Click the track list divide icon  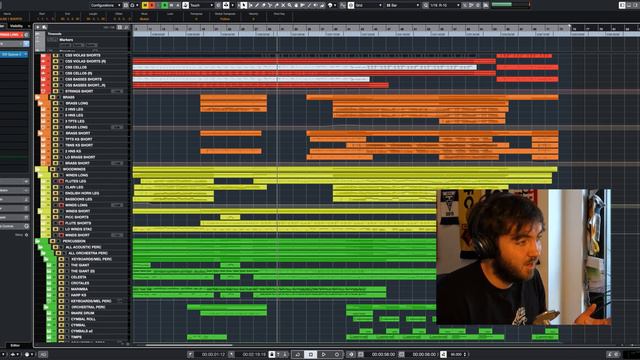pos(126,27)
